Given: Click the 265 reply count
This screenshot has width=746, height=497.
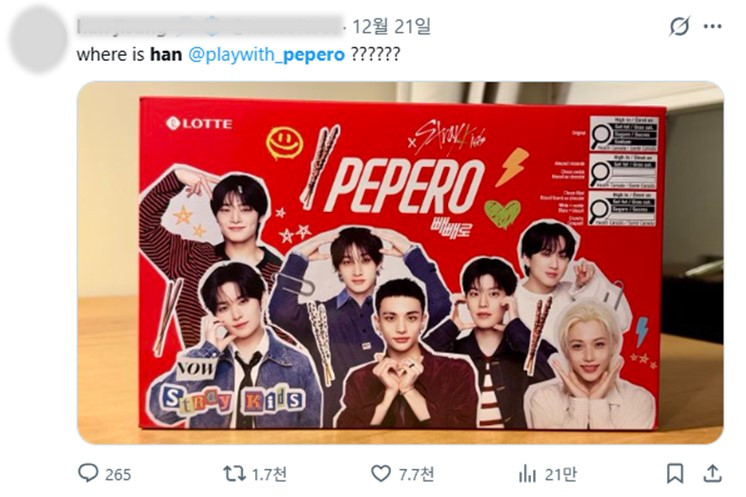Looking at the screenshot, I should [118, 474].
